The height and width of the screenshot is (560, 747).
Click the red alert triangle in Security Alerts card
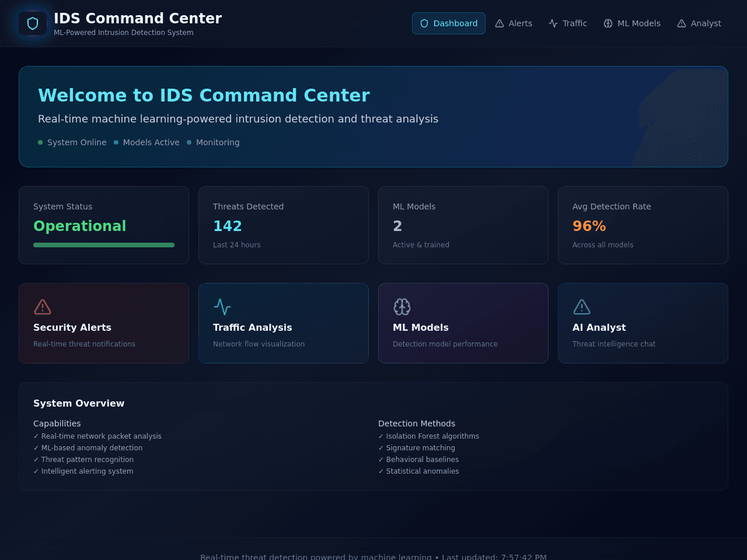point(43,307)
